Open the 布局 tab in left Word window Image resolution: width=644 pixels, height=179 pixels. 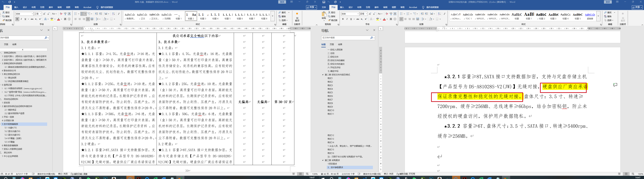[33, 7]
